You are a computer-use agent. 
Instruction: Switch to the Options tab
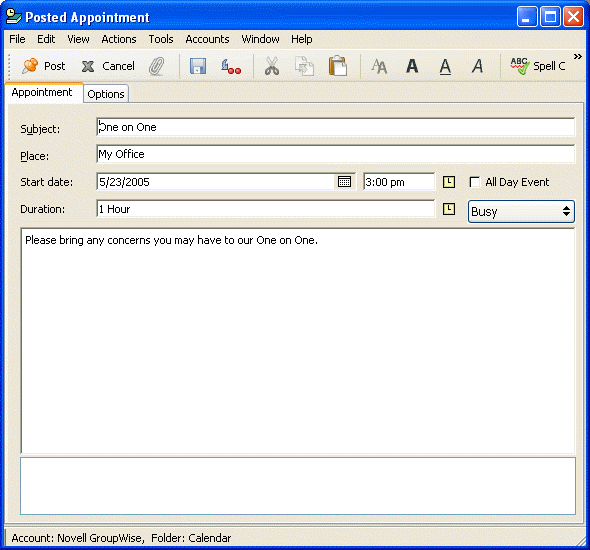pos(106,94)
